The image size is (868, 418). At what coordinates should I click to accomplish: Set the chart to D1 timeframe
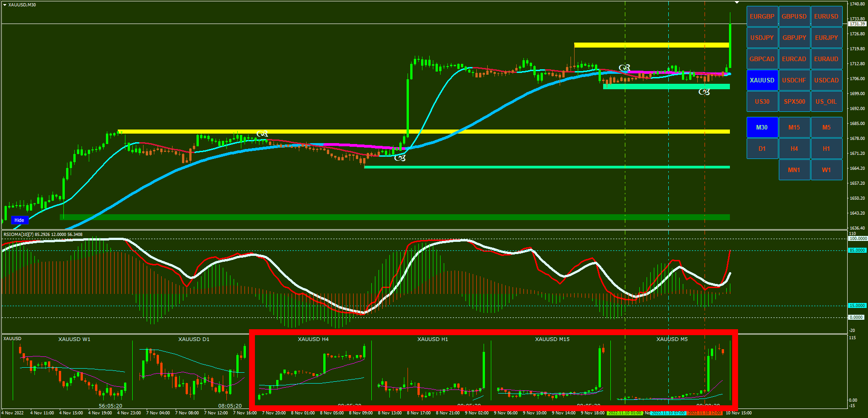pyautogui.click(x=762, y=149)
